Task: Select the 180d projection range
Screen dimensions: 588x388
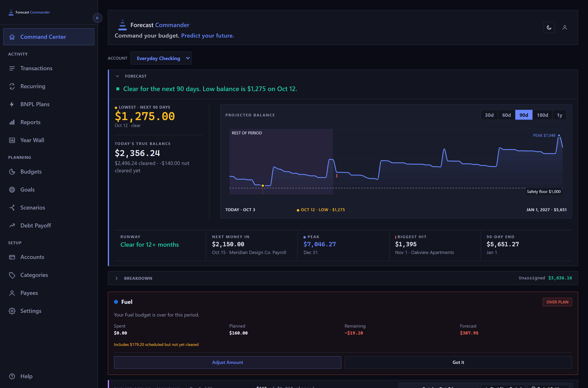Action: [x=542, y=115]
